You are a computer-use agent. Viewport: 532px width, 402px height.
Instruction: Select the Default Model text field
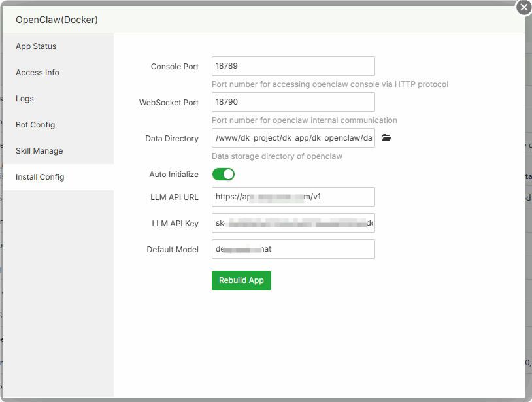coord(293,249)
